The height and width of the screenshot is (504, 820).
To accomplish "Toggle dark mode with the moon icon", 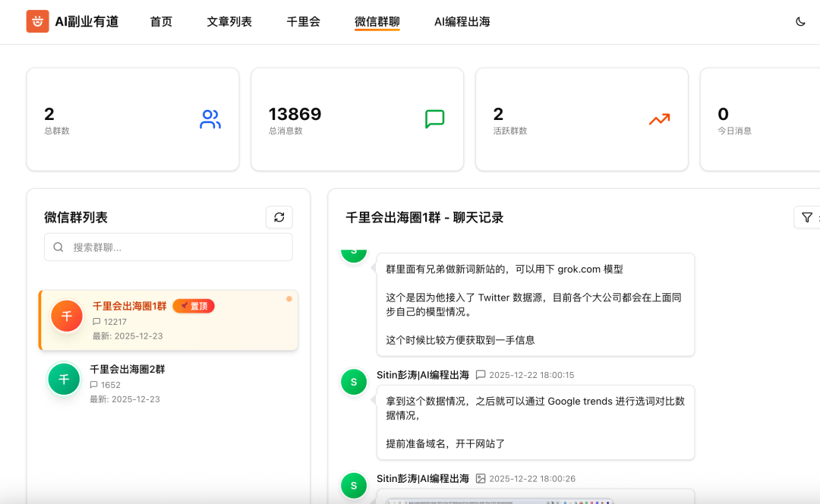I will click(801, 22).
